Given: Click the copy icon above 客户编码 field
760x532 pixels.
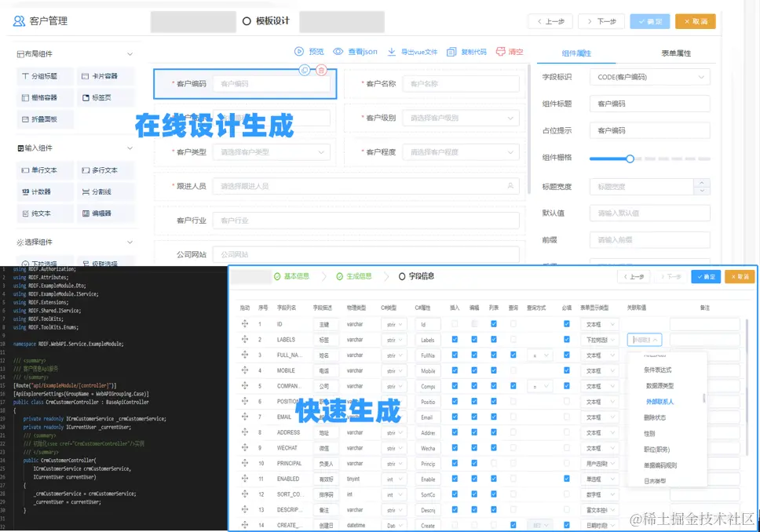Looking at the screenshot, I should [304, 70].
